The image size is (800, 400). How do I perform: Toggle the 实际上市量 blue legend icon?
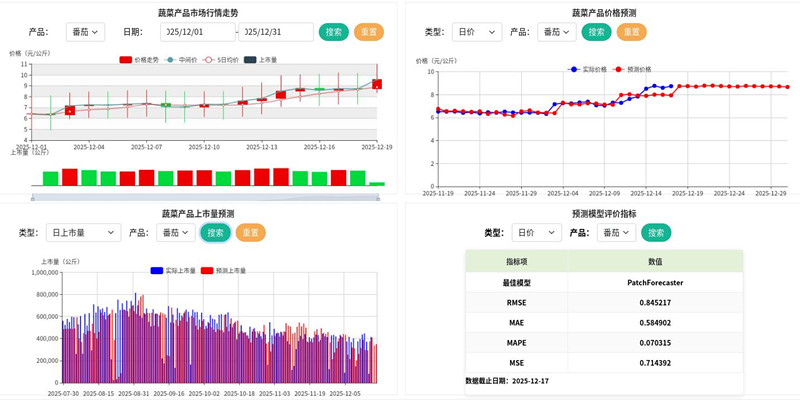157,270
